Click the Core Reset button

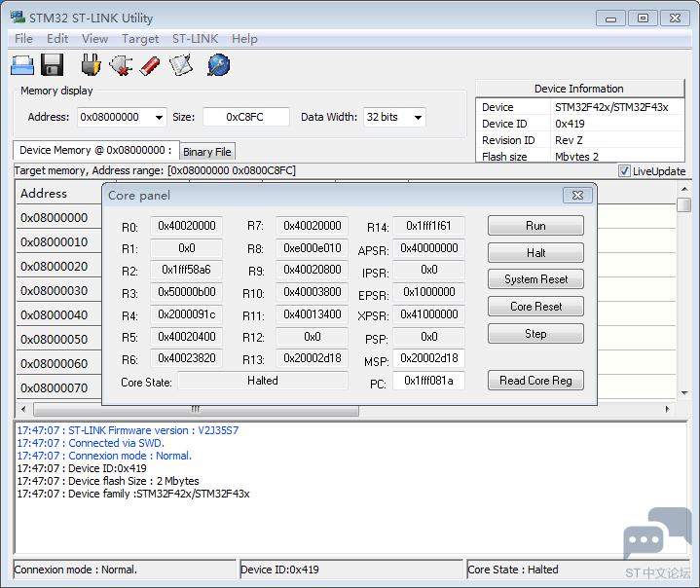click(535, 307)
